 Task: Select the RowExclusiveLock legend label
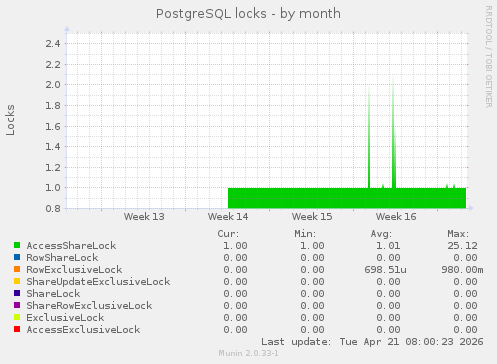(x=74, y=270)
